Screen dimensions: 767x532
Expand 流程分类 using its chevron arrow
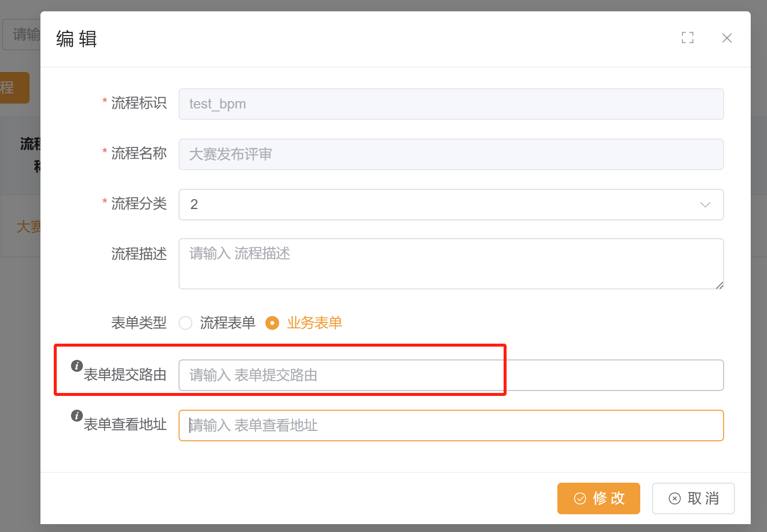pos(705,205)
